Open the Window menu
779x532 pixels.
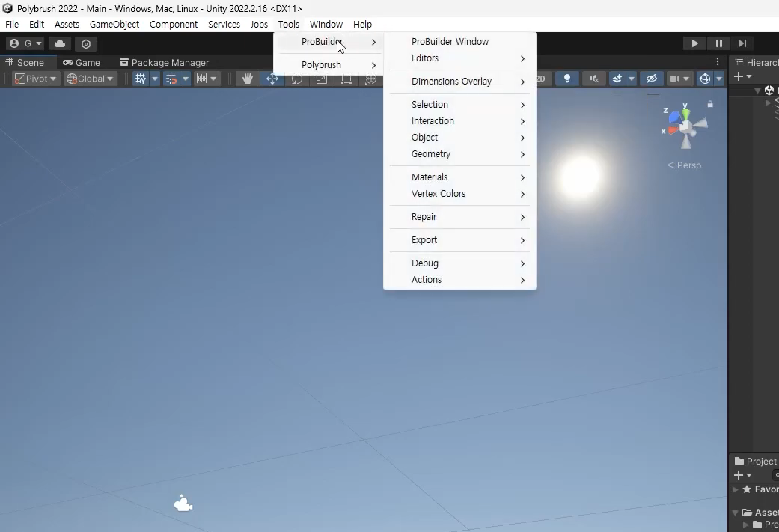pyautogui.click(x=326, y=25)
